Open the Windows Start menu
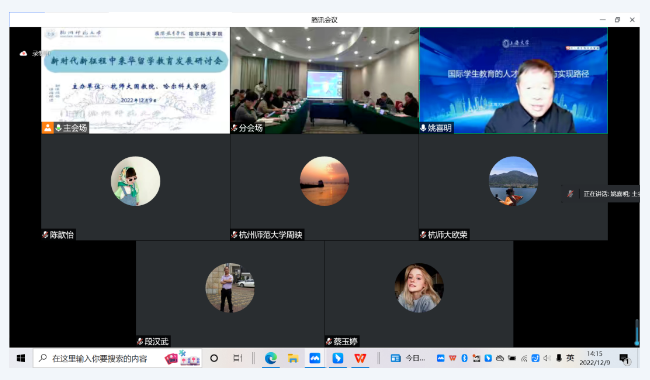This screenshot has height=380, width=650. tap(21, 358)
